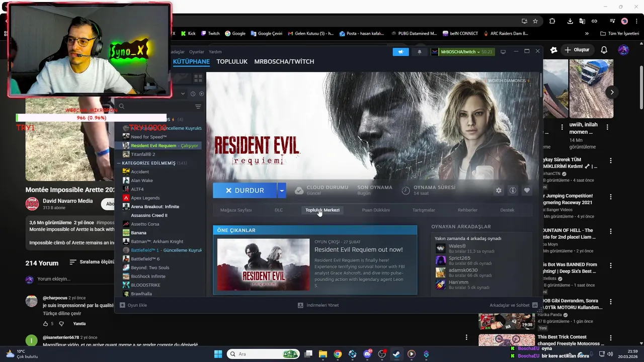The height and width of the screenshot is (362, 644).
Task: Select Alan Wake in library list
Action: click(x=142, y=180)
